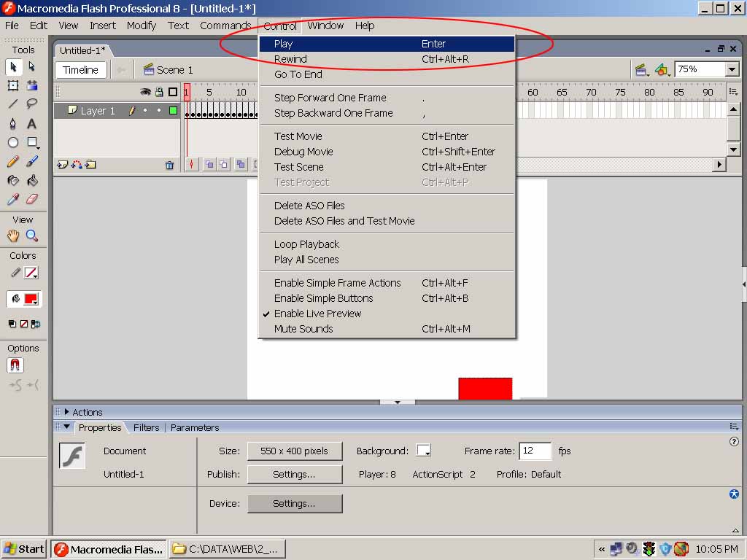Open timeline panel options menu
747x560 pixels.
(733, 92)
